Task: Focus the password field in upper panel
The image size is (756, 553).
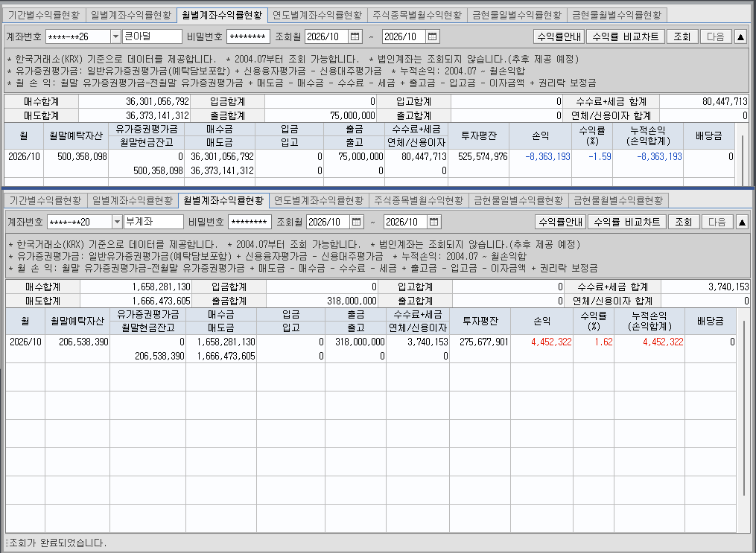Action: coord(248,36)
